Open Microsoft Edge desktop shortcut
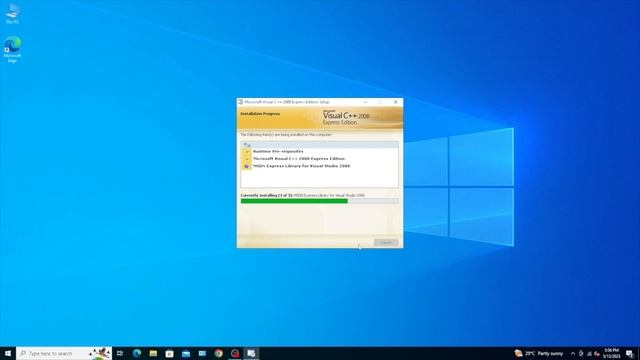 coord(12,49)
